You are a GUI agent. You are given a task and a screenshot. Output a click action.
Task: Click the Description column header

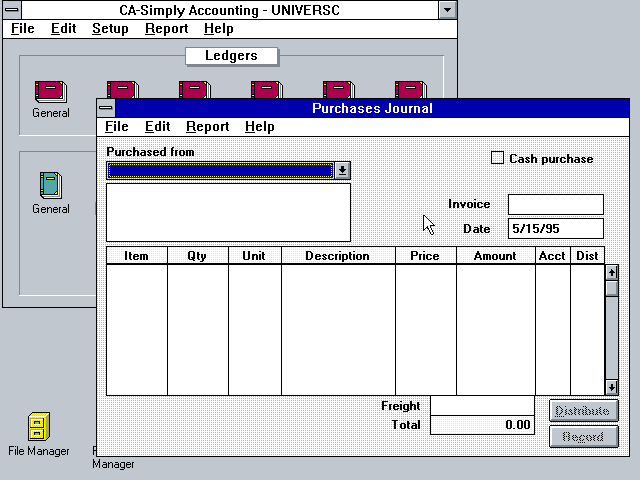(338, 256)
